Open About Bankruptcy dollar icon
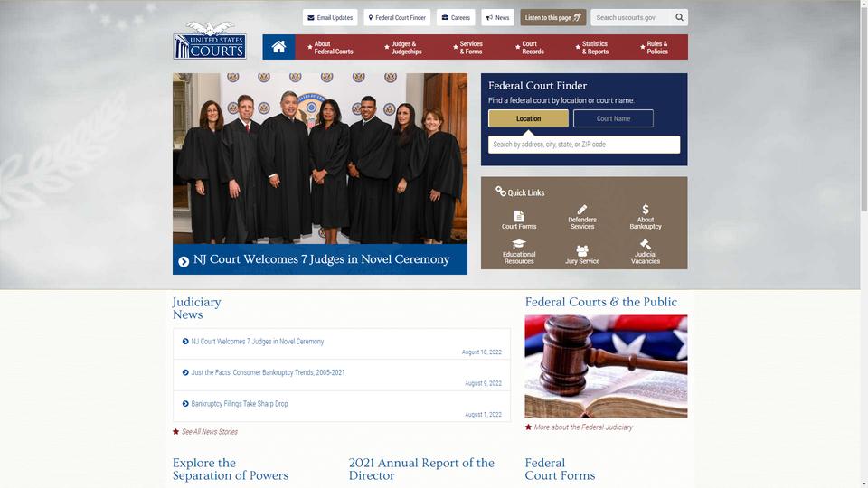The width and height of the screenshot is (868, 488). click(646, 209)
